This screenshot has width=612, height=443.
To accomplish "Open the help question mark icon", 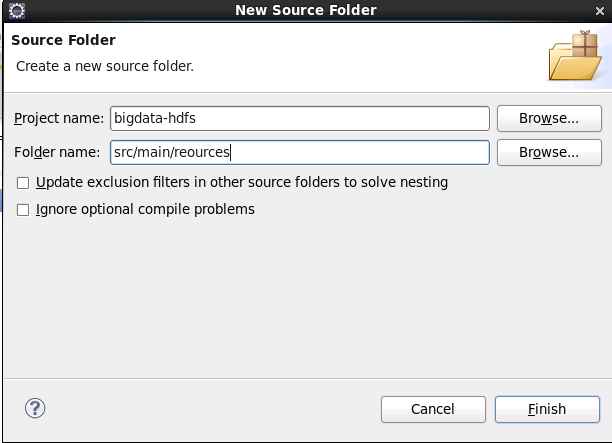I will click(x=35, y=408).
